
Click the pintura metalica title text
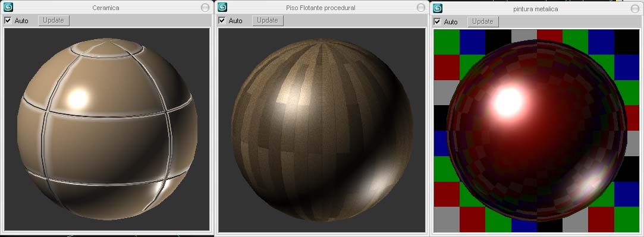coord(536,8)
